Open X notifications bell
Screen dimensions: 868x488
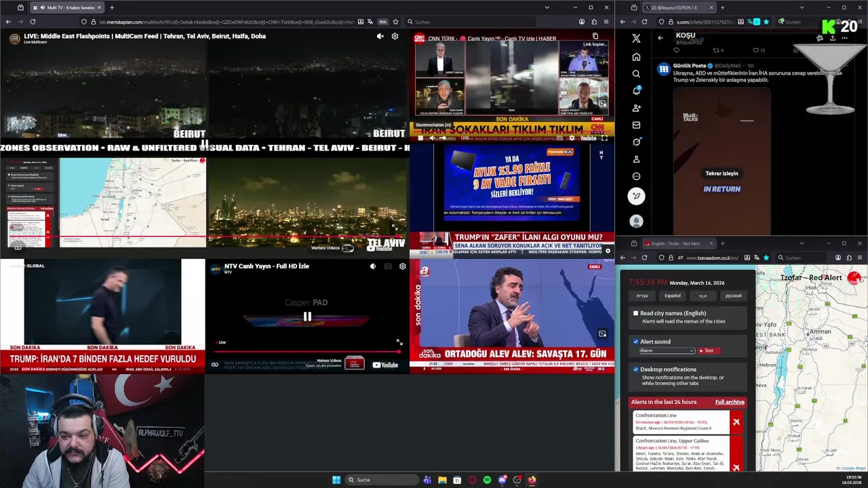coord(636,91)
